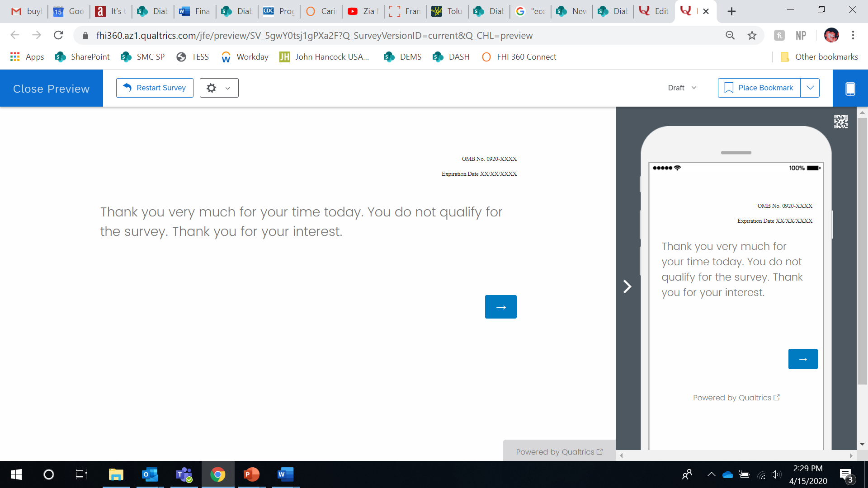Open the Workday bookmark

tap(245, 57)
